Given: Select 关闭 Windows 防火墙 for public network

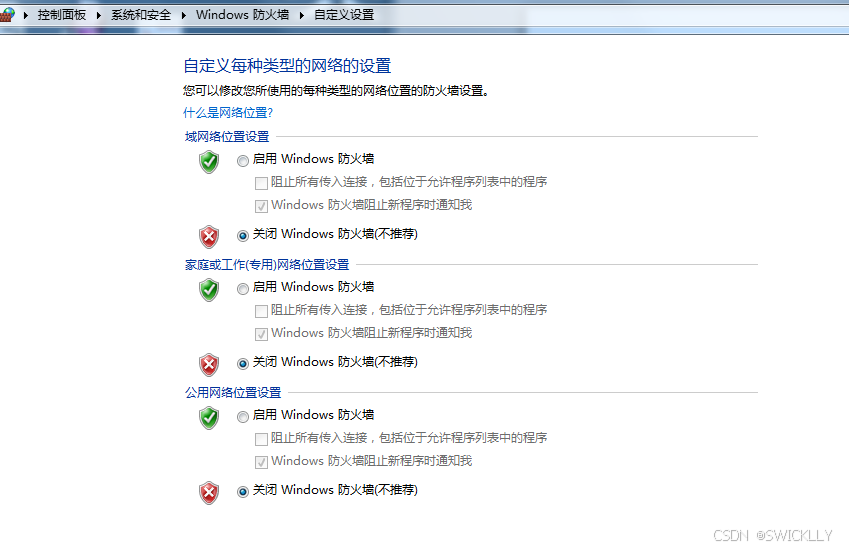Looking at the screenshot, I should point(243,491).
